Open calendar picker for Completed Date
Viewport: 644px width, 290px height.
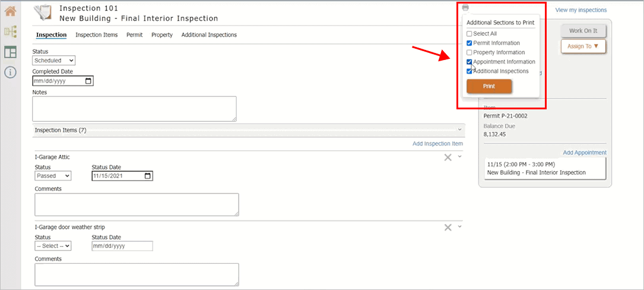(88, 81)
